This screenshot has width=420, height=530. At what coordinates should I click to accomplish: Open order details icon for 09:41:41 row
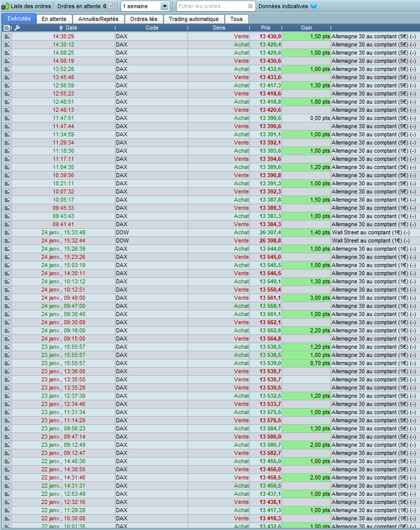click(7, 224)
